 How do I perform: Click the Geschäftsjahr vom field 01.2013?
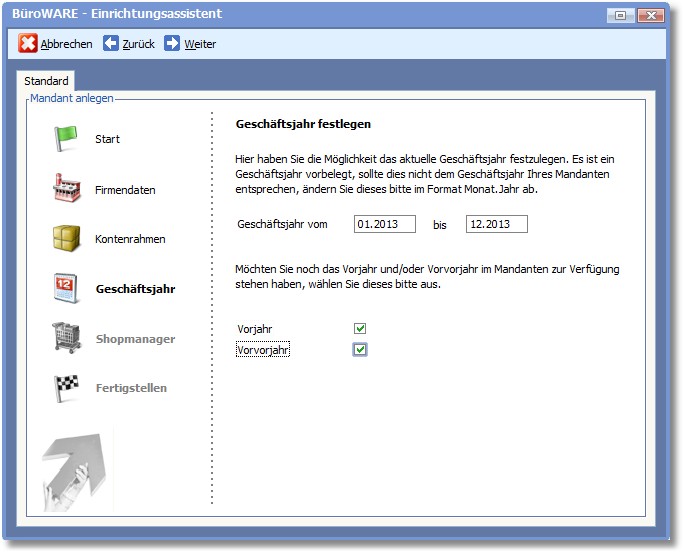tap(385, 224)
